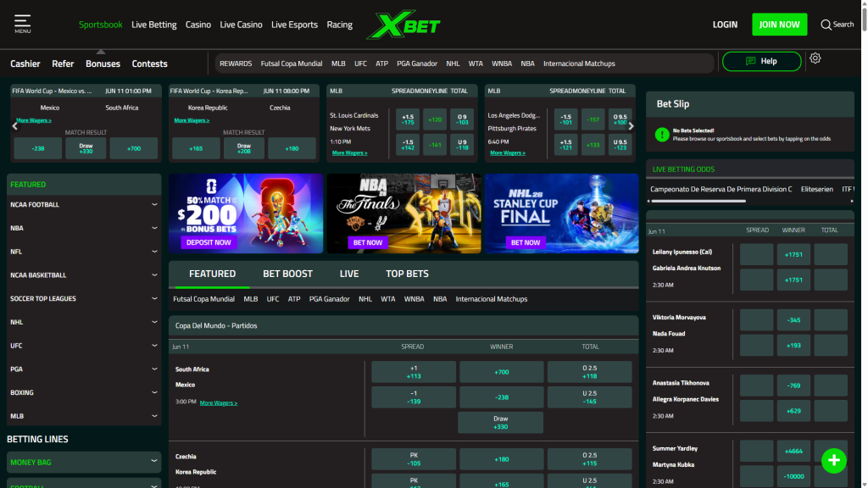Click the LOGIN link

(725, 25)
